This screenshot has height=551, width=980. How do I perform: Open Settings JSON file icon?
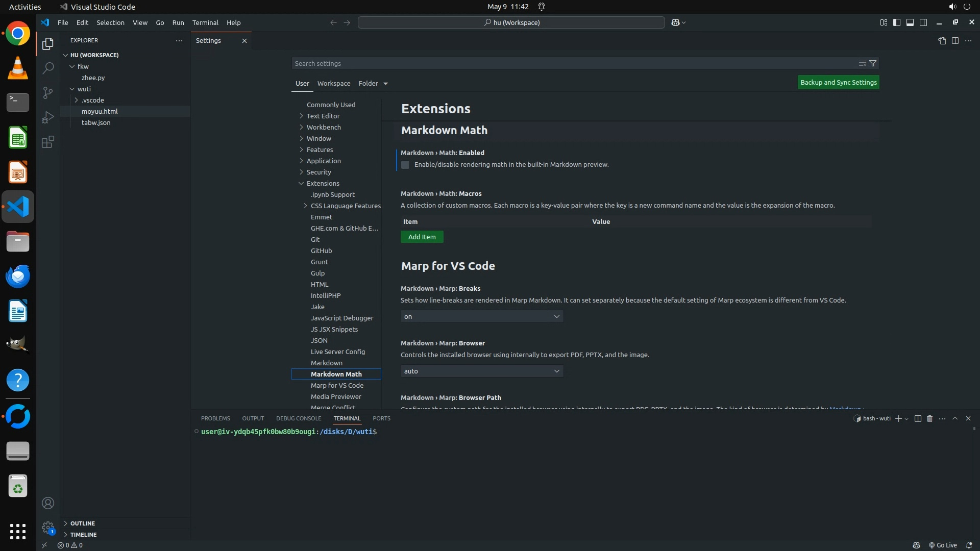[x=942, y=41]
